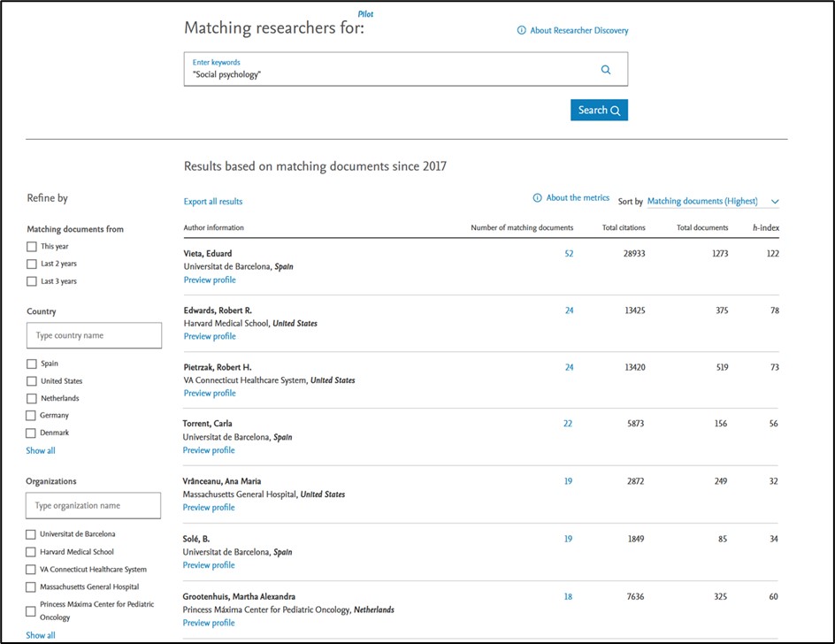Check the Spain country filter
The image size is (835, 644).
pyautogui.click(x=33, y=364)
